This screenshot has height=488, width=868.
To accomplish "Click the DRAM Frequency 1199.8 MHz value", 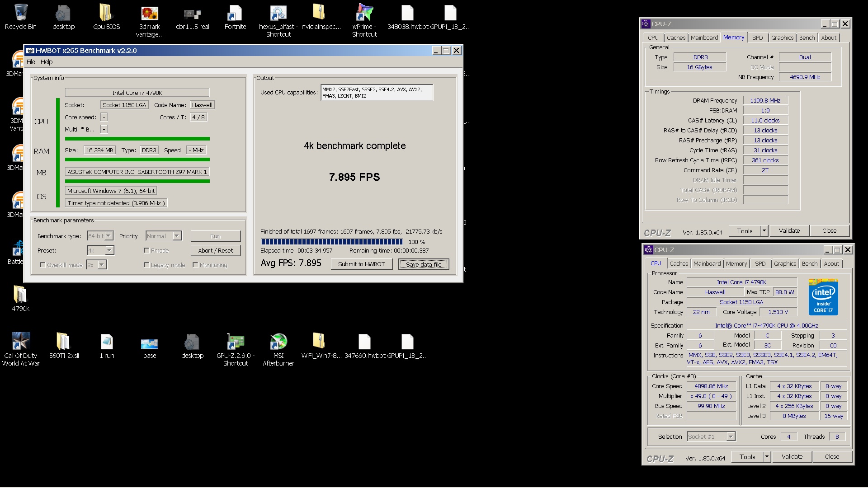I will pos(765,101).
